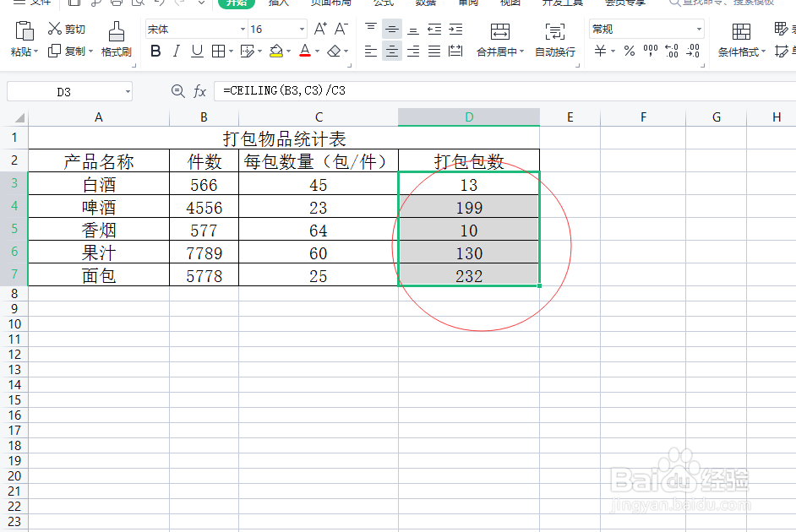Open the font size 16 dropdown

[x=302, y=30]
